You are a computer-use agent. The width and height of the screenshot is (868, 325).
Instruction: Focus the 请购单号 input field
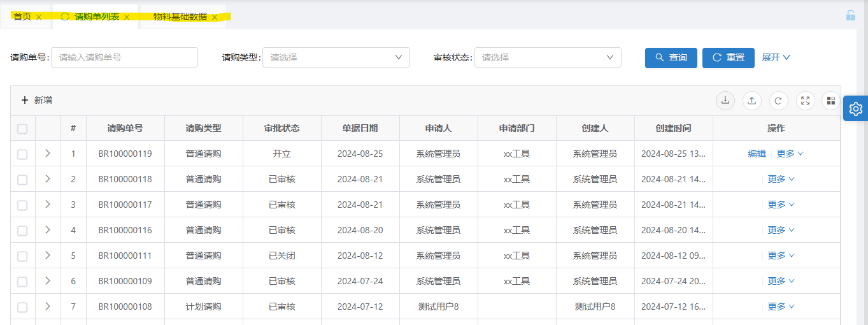124,57
